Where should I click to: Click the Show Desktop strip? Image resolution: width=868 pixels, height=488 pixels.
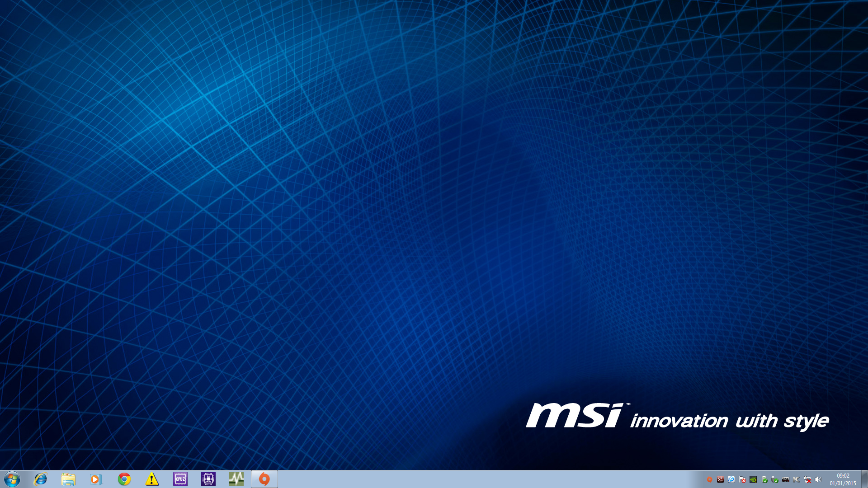click(864, 479)
